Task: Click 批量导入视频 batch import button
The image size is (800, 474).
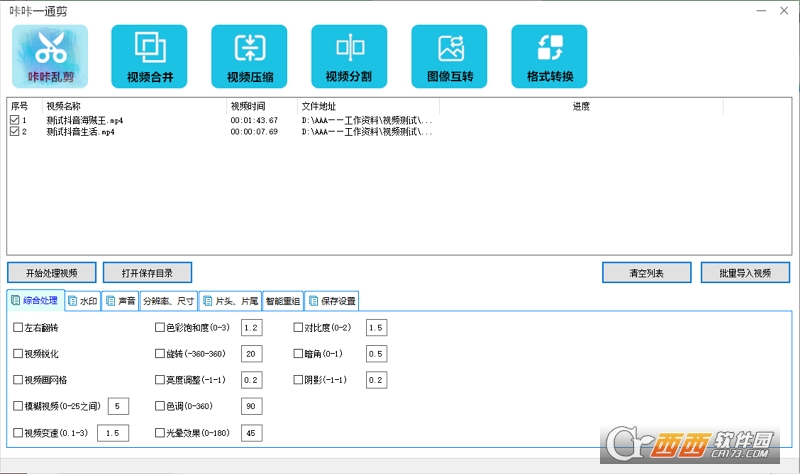Action: click(745, 273)
